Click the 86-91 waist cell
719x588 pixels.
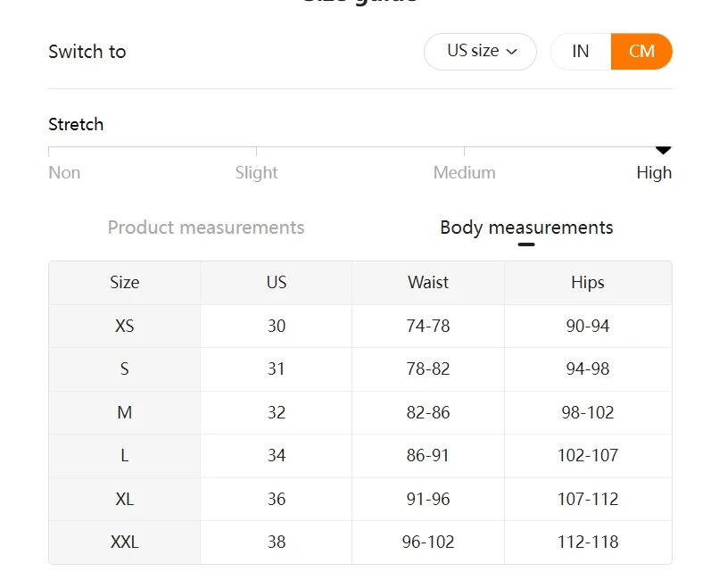tap(428, 456)
